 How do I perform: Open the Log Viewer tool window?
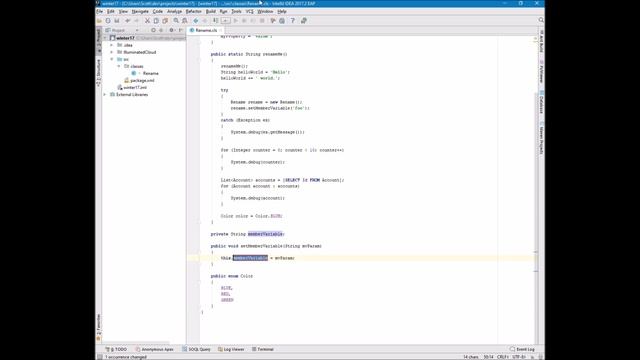231,349
